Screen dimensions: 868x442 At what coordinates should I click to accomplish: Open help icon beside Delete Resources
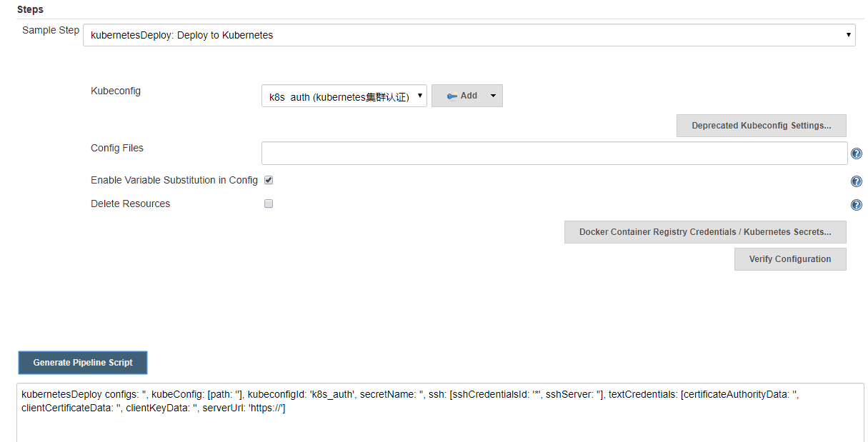pyautogui.click(x=857, y=205)
